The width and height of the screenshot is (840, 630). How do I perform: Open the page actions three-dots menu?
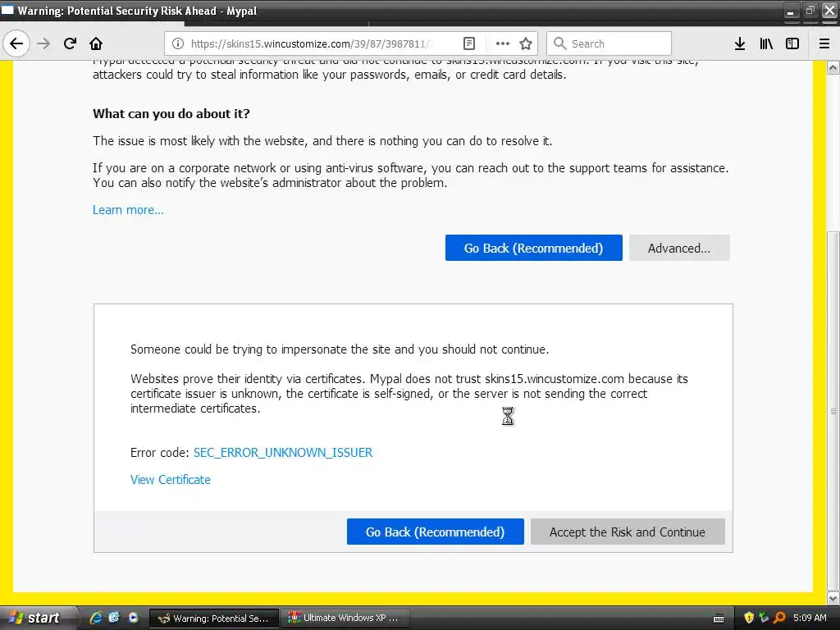(502, 44)
